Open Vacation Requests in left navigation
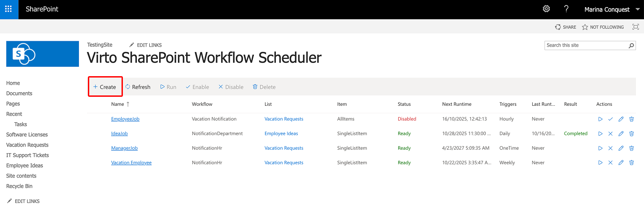This screenshot has height=220, width=644. [27, 145]
